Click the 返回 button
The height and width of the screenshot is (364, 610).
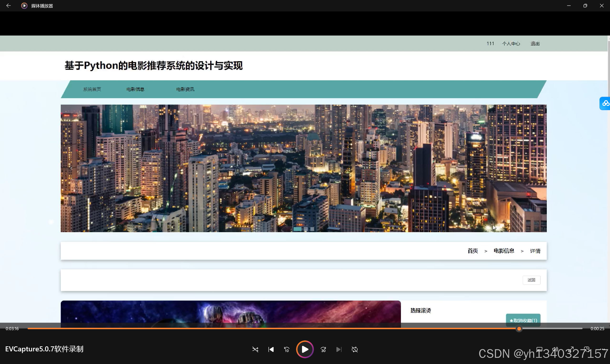(x=531, y=280)
